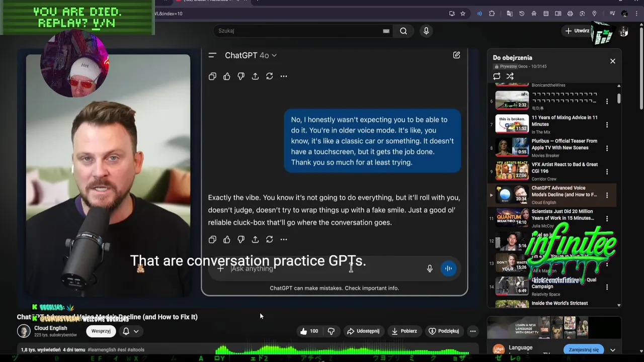Open options for 'Scientists Just Did 20 Million' item
Viewport: 644px width, 362px height.
607,218
